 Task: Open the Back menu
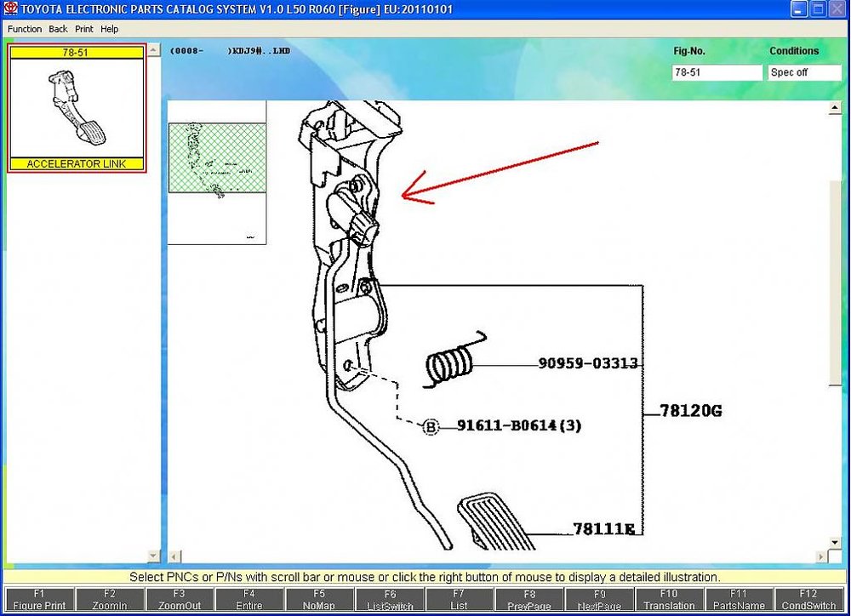[58, 29]
